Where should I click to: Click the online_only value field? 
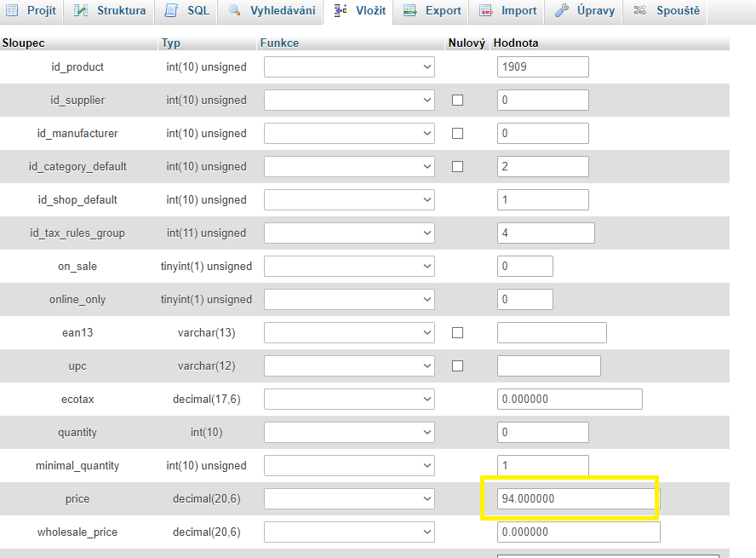pyautogui.click(x=525, y=300)
